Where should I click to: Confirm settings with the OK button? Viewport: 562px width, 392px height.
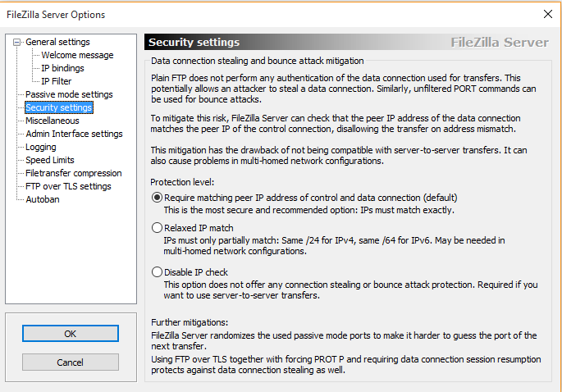71,334
